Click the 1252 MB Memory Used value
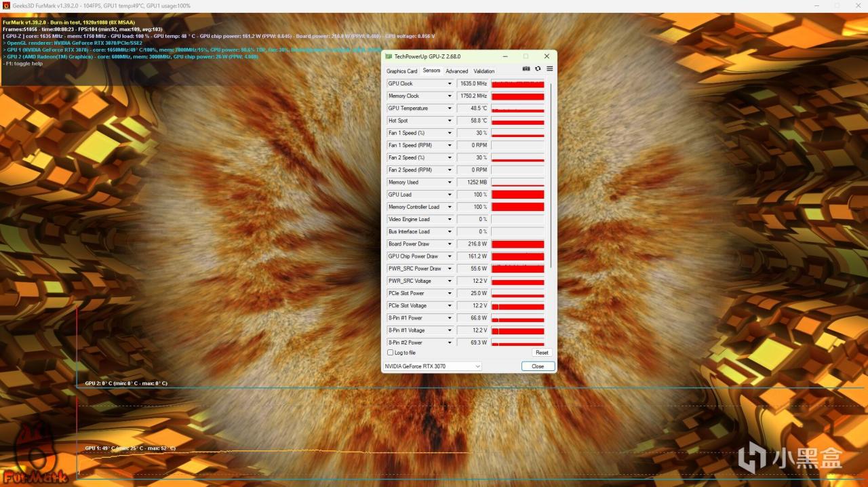This screenshot has width=868, height=487. pyautogui.click(x=473, y=182)
